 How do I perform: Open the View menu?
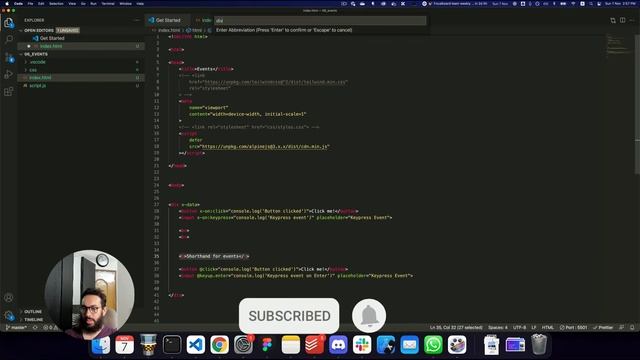click(x=72, y=4)
